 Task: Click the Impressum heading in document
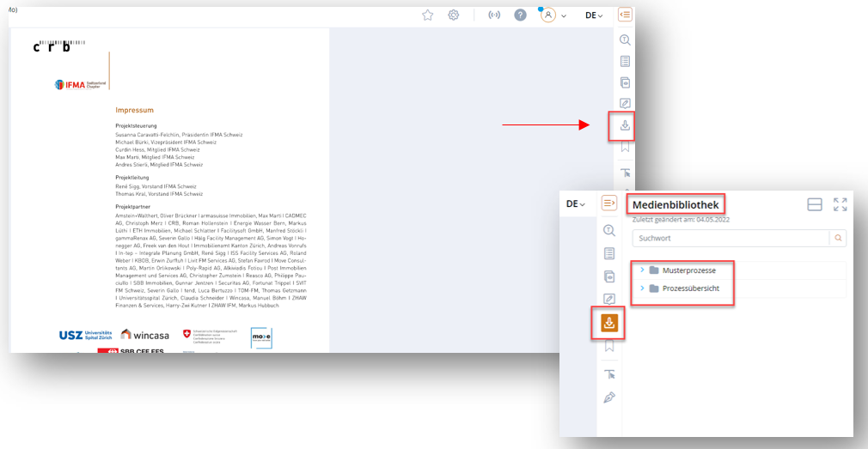(135, 110)
